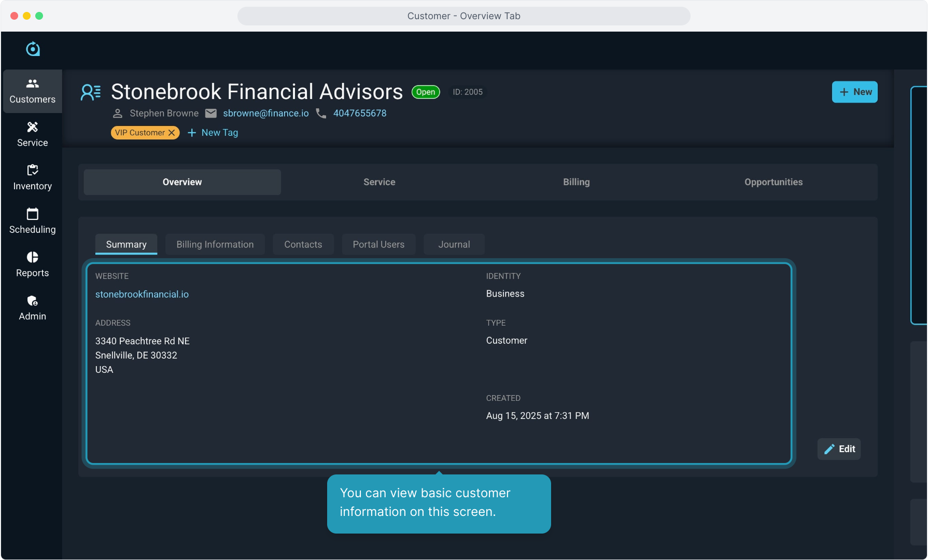Switch to the Opportunities tab
The image size is (928, 560).
(x=773, y=182)
